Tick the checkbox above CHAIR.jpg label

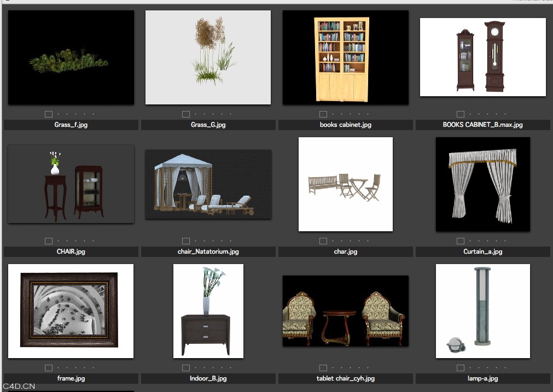click(49, 241)
